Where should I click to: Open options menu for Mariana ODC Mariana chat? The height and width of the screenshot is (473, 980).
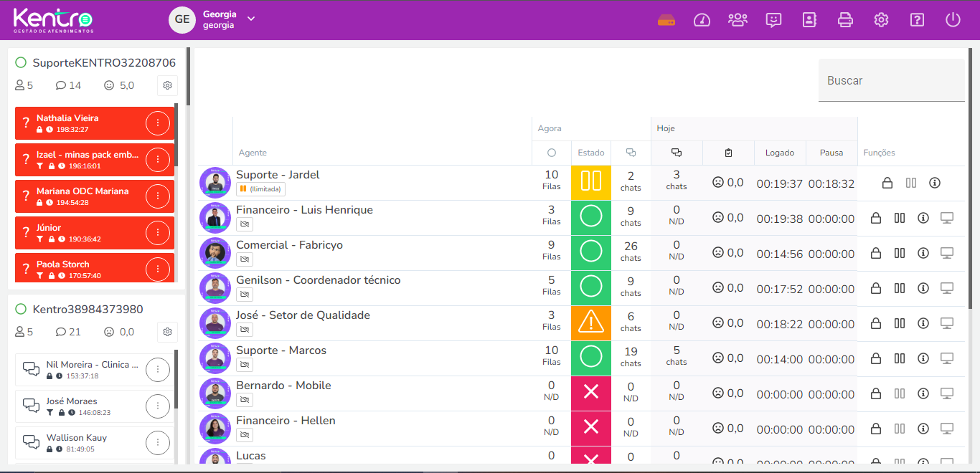tap(158, 196)
